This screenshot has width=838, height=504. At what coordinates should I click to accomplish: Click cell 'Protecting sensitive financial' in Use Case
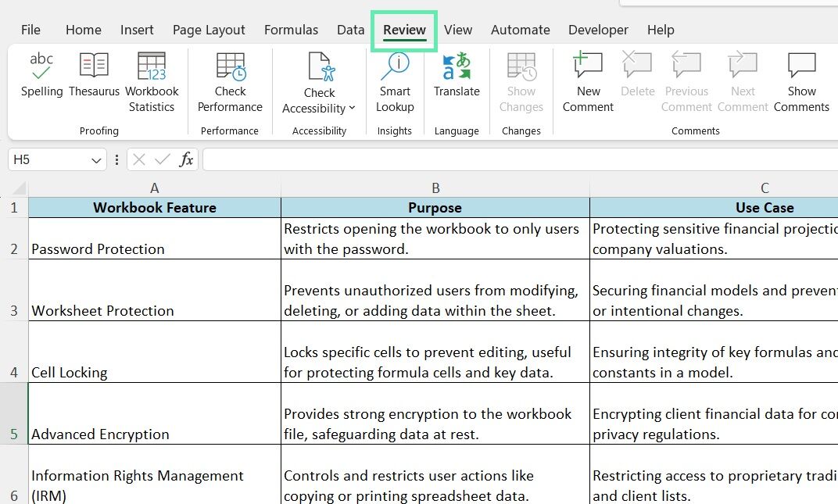coord(714,239)
